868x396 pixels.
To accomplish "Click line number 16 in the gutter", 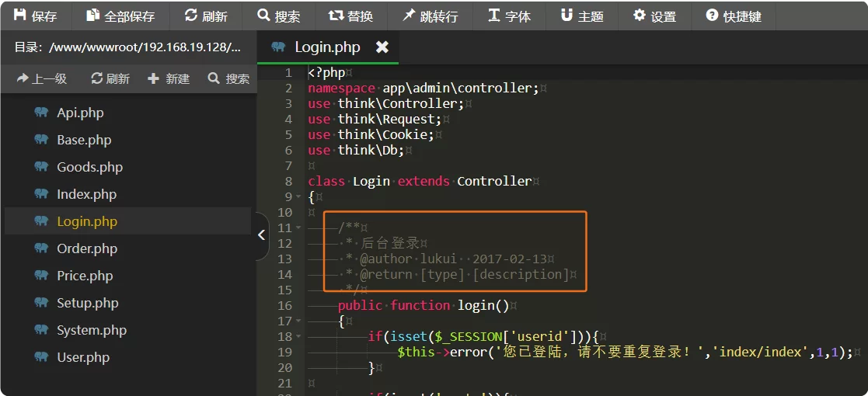I will coord(284,305).
